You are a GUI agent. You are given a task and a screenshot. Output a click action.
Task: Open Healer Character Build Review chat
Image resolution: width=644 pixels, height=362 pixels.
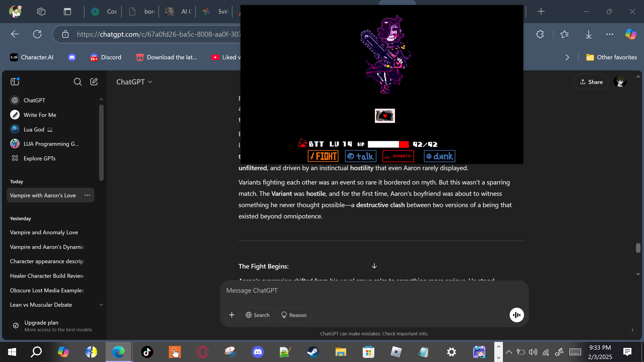pyautogui.click(x=47, y=276)
